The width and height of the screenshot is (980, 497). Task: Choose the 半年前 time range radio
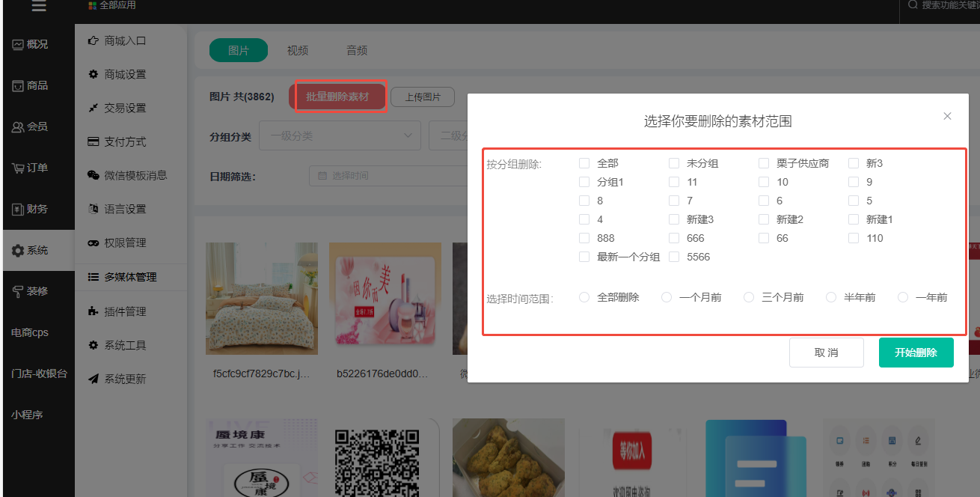point(831,297)
